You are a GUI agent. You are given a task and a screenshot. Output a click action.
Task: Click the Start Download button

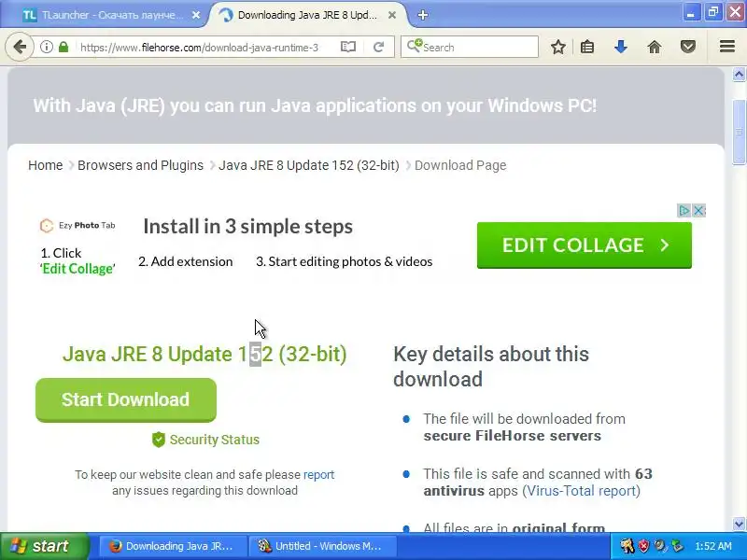tap(126, 400)
